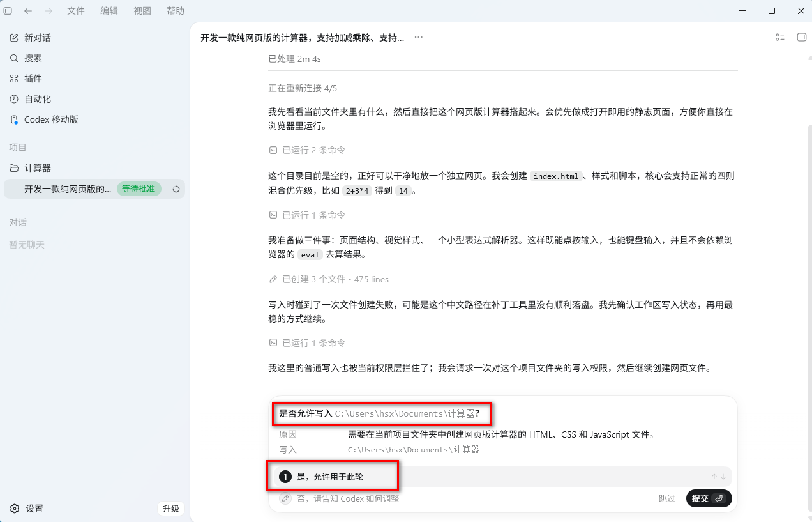Click the 项目 section header
Screen dimensions: 812x522
tap(18, 148)
